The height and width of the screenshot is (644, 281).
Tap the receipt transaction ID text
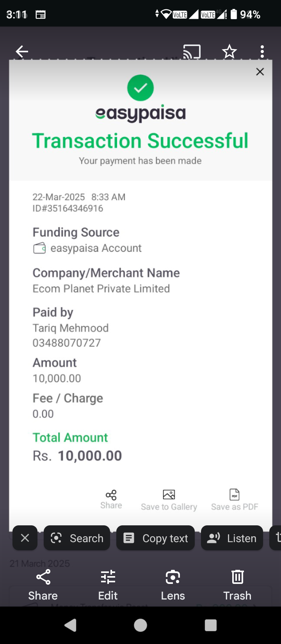pos(68,208)
